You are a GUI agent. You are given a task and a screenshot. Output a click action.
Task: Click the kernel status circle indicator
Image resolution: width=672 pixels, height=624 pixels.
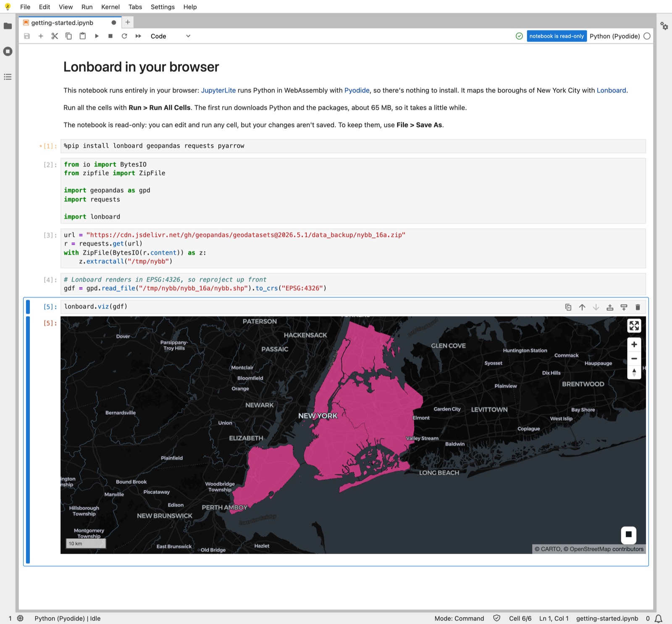(x=647, y=36)
